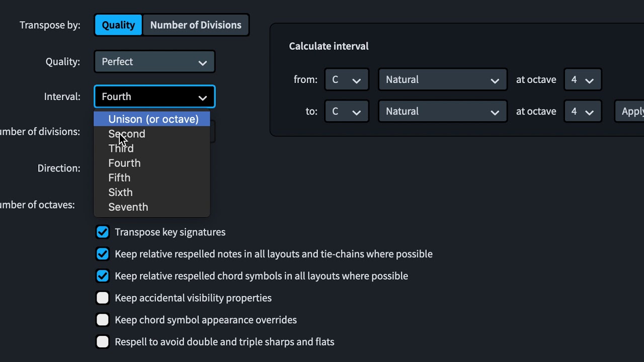Screen dimensions: 644x362
Task: Disable Transpose key signatures checkbox
Action: point(103,232)
